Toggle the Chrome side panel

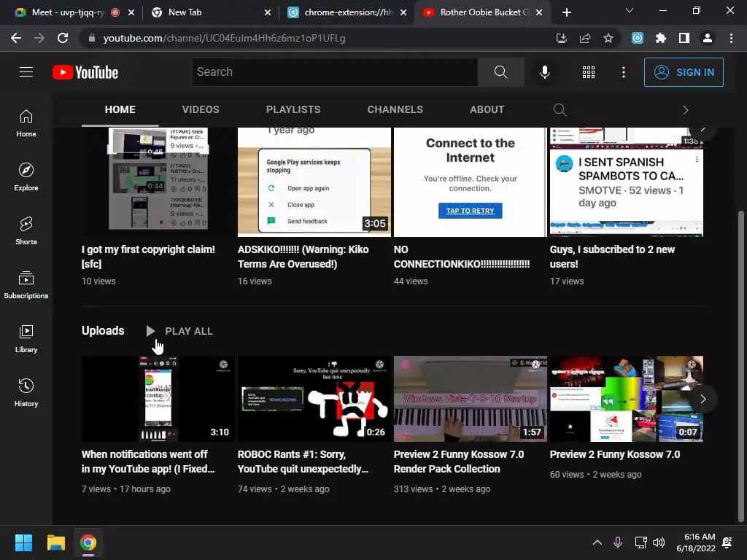tap(684, 38)
